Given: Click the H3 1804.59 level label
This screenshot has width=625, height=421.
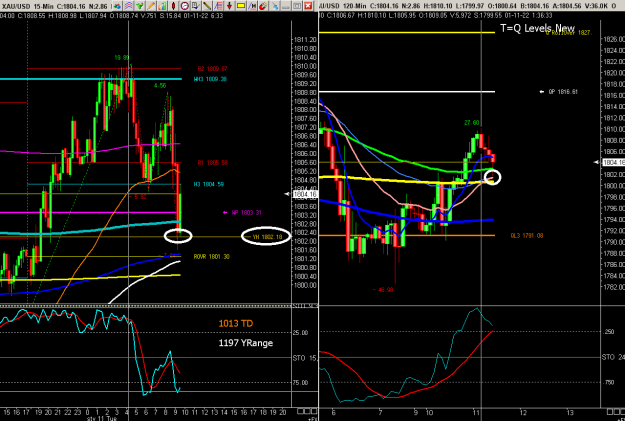Looking at the screenshot, I should click(209, 184).
